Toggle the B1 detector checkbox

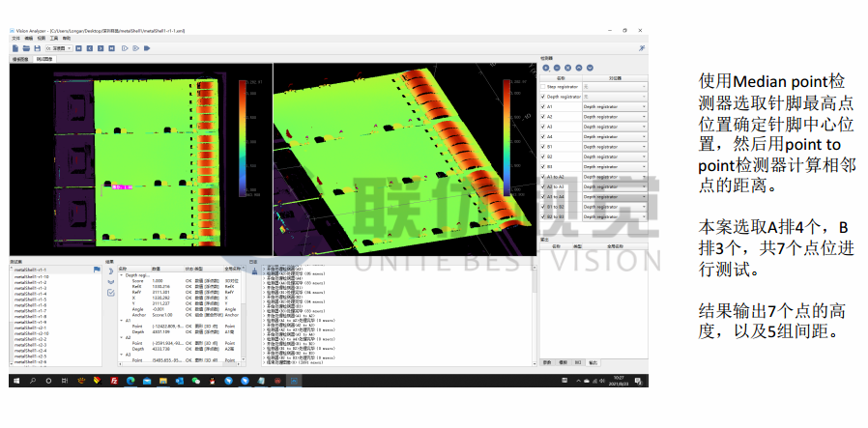tap(543, 147)
